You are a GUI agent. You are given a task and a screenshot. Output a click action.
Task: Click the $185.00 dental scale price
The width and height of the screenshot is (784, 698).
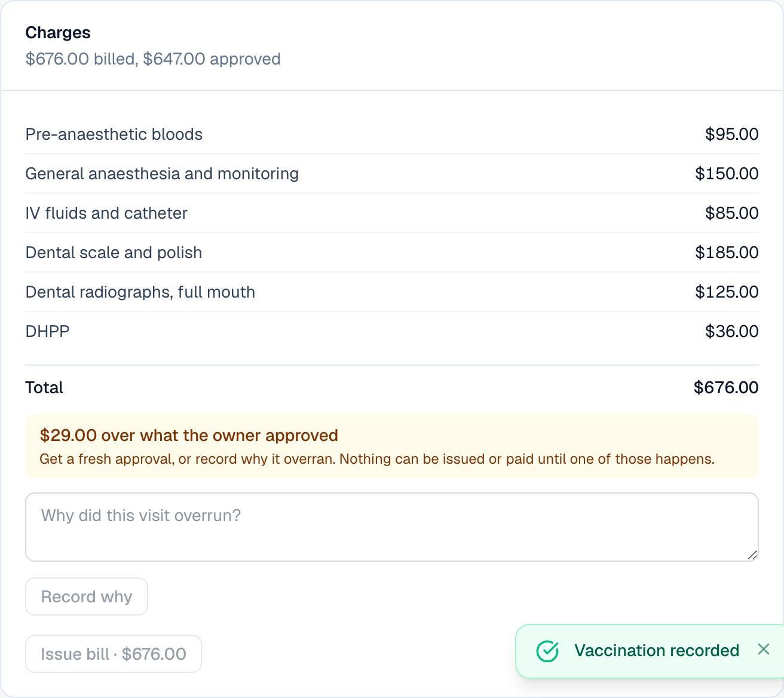[727, 253]
